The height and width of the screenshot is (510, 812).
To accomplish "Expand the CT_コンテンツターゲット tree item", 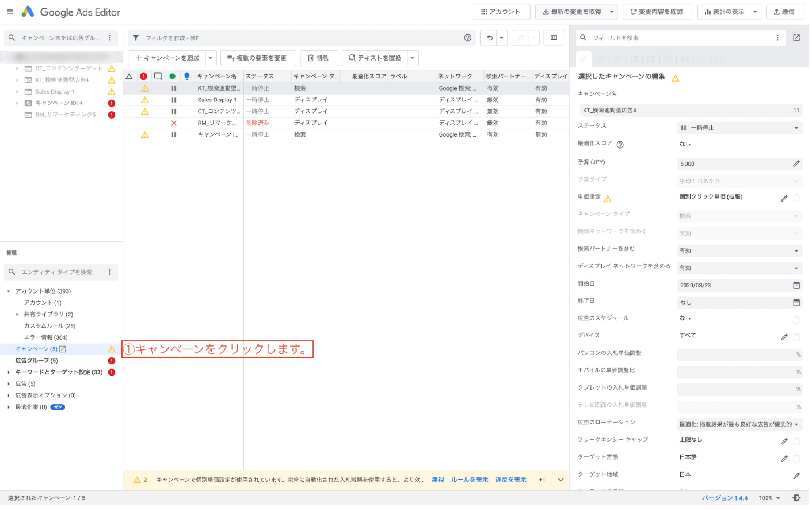I will coord(17,68).
